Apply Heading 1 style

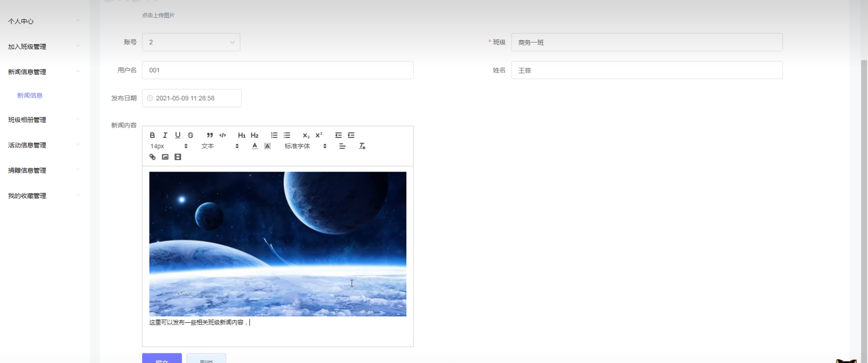(242, 135)
